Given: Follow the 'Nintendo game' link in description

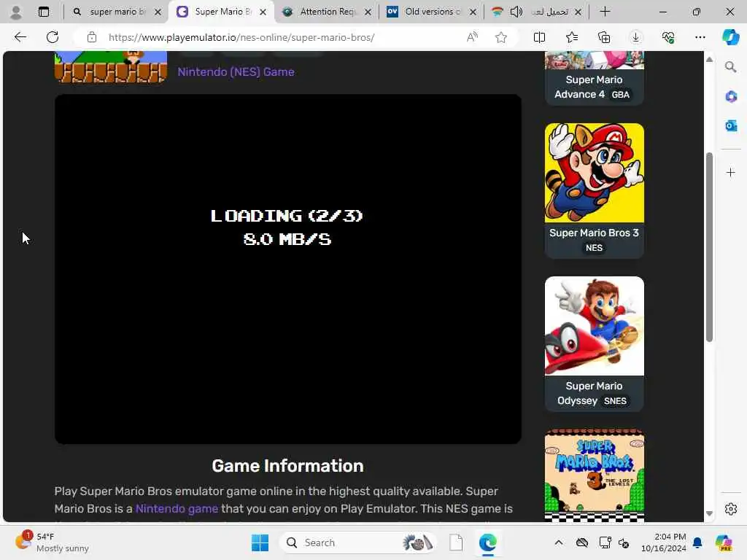Looking at the screenshot, I should click(177, 508).
